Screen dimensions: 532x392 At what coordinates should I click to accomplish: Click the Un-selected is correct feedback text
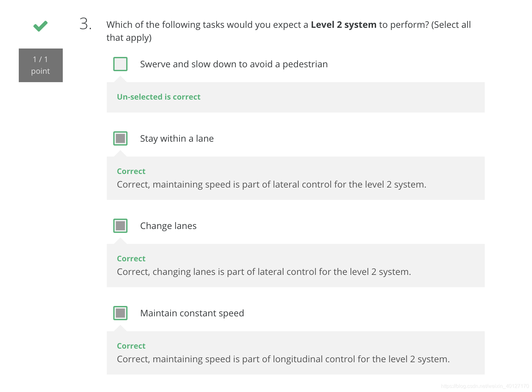[x=159, y=97]
